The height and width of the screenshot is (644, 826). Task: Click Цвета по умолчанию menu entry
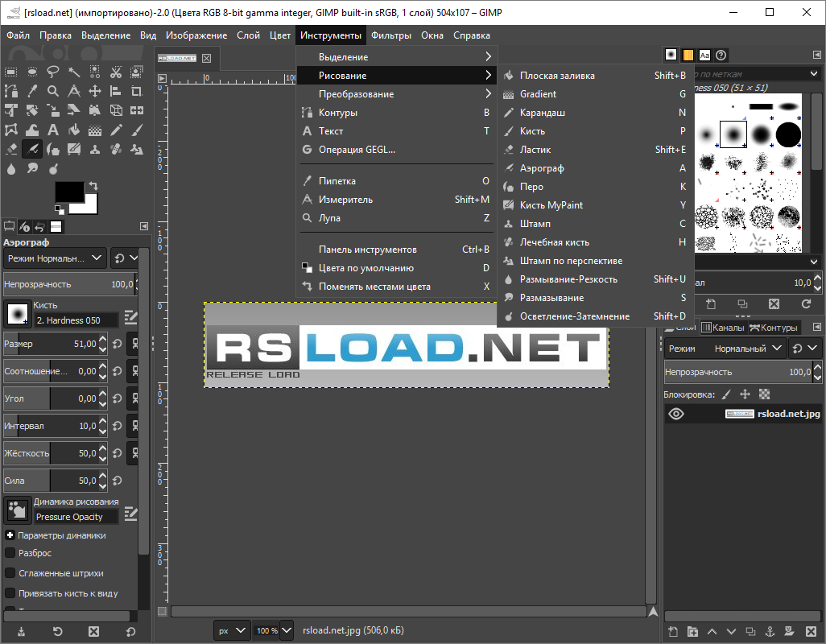point(397,268)
